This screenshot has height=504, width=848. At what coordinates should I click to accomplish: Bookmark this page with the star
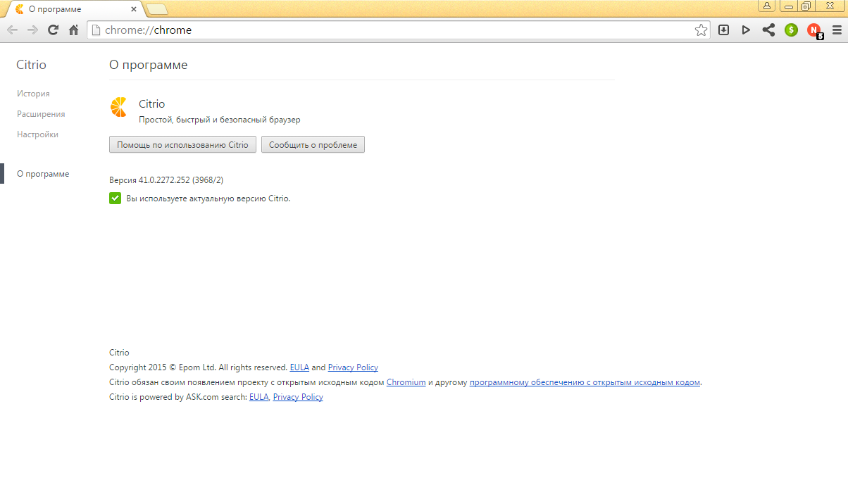click(x=701, y=30)
